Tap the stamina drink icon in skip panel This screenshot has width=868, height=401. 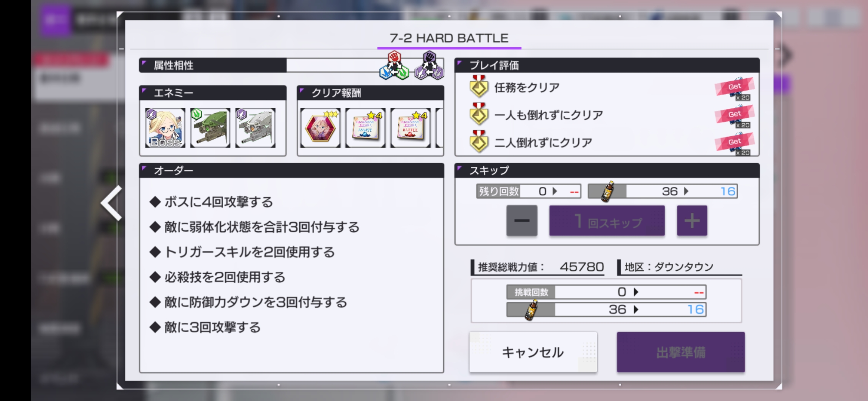tap(607, 192)
